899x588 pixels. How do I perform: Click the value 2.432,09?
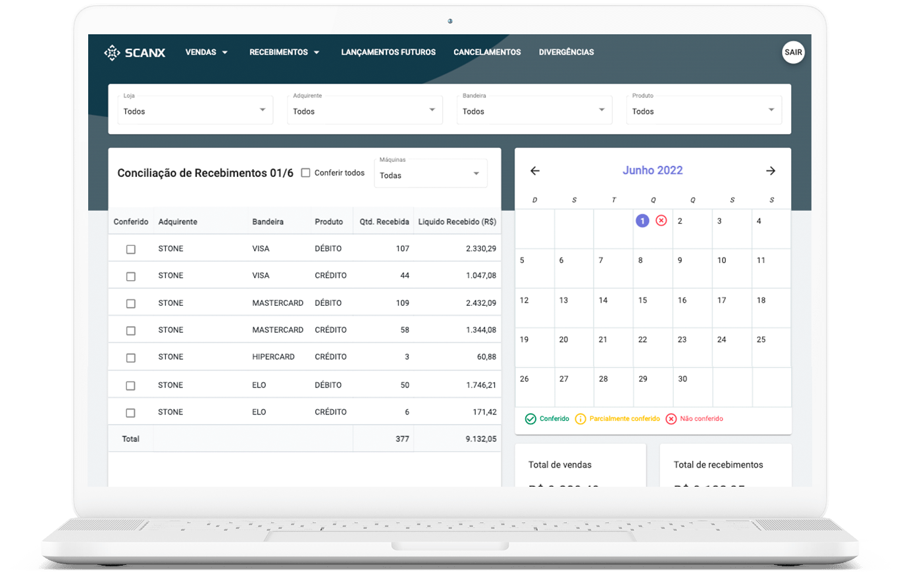click(x=481, y=303)
